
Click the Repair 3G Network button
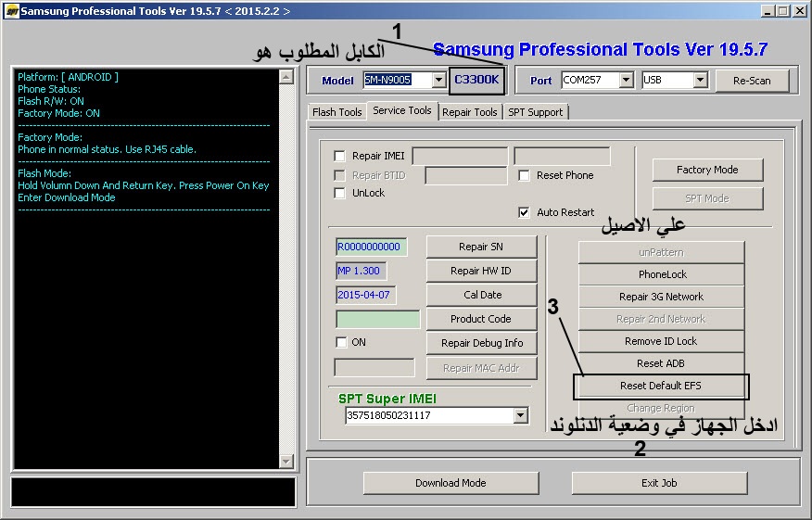(x=661, y=297)
